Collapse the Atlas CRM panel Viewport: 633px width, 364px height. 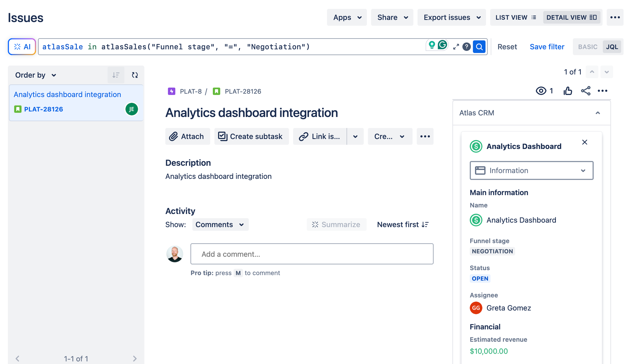point(598,113)
